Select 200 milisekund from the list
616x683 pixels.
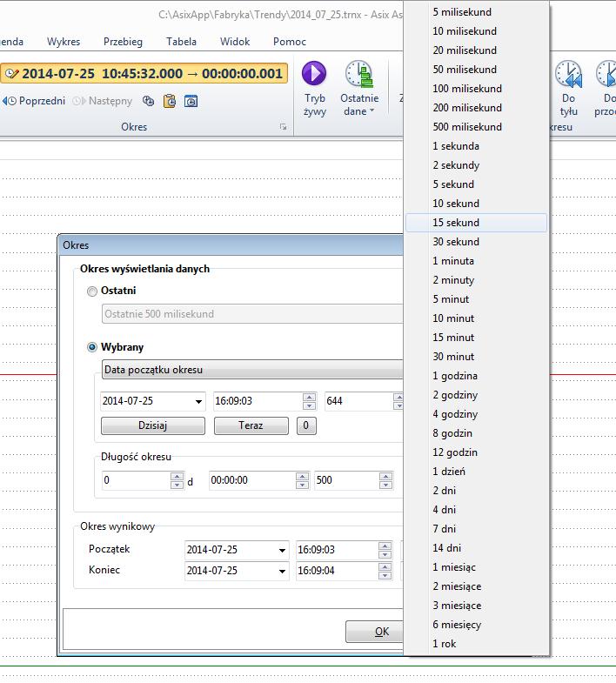pyautogui.click(x=476, y=108)
